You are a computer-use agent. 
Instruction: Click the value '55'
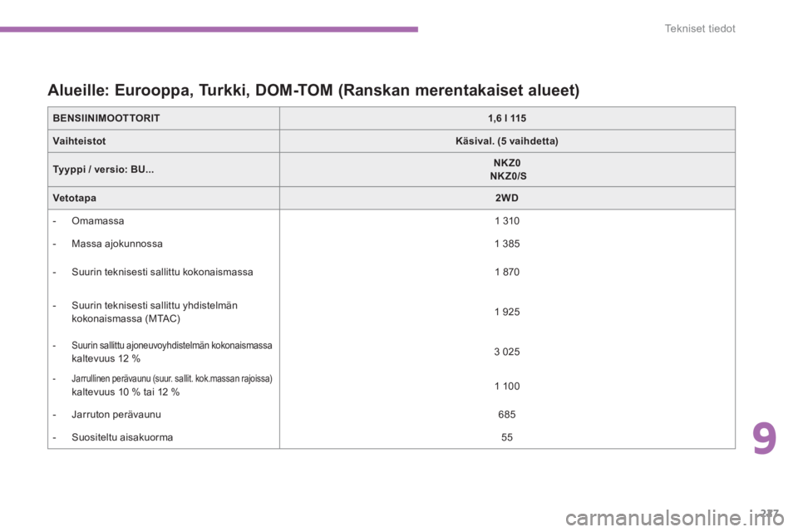click(507, 437)
